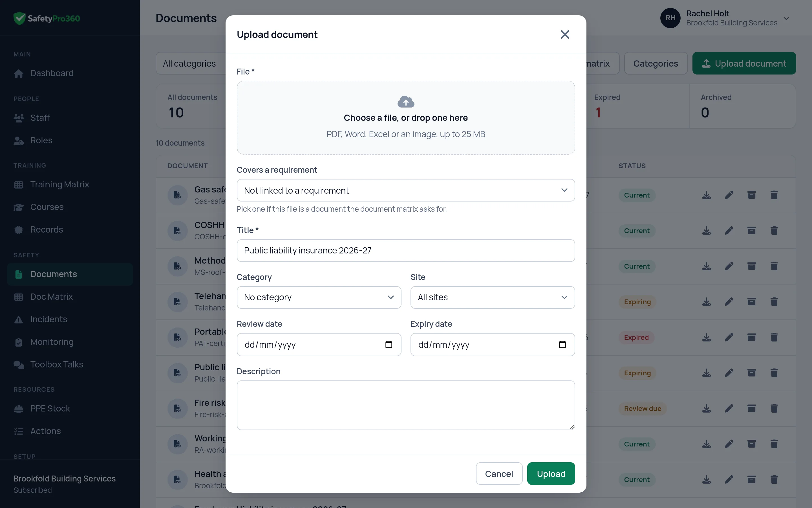This screenshot has width=812, height=508.
Task: Delete the Expired status document
Action: point(774,337)
